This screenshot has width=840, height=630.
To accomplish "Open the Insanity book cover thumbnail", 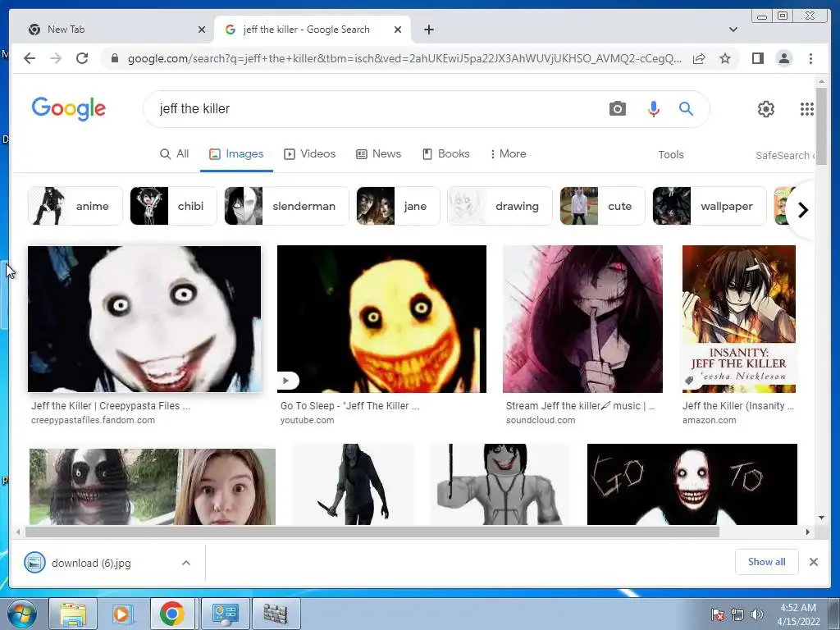I will (x=739, y=319).
